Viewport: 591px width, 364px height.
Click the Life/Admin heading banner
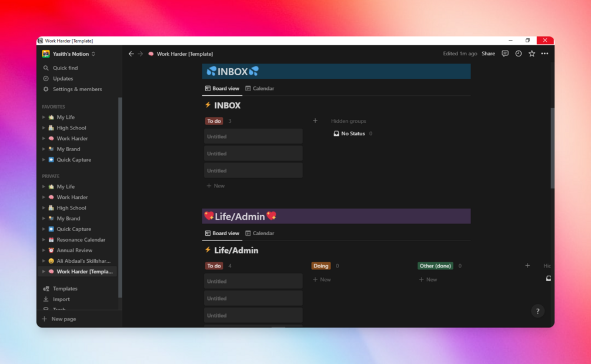(336, 216)
